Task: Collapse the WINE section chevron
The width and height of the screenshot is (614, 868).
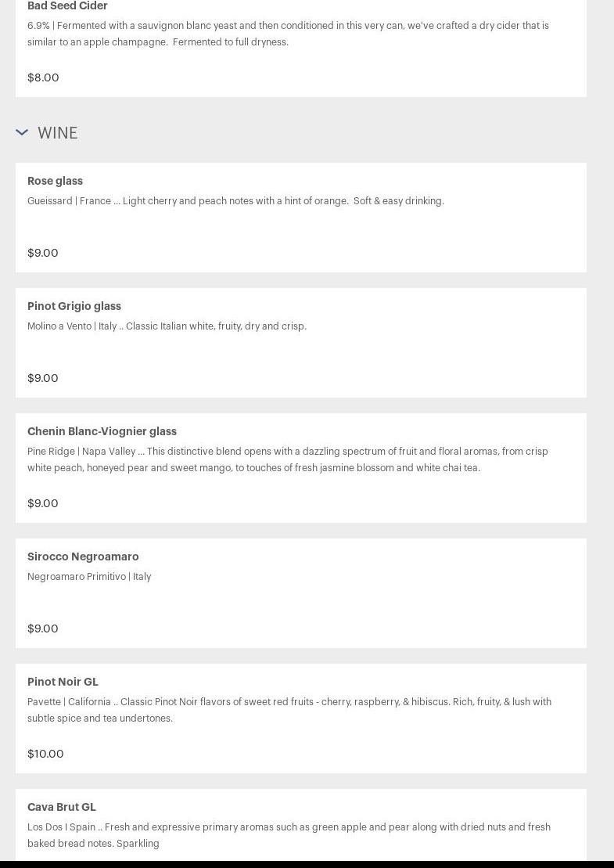Action: 22,132
